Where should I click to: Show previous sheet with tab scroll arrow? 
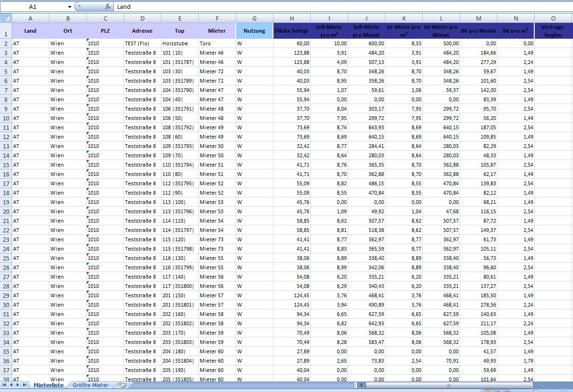pyautogui.click(x=11, y=385)
